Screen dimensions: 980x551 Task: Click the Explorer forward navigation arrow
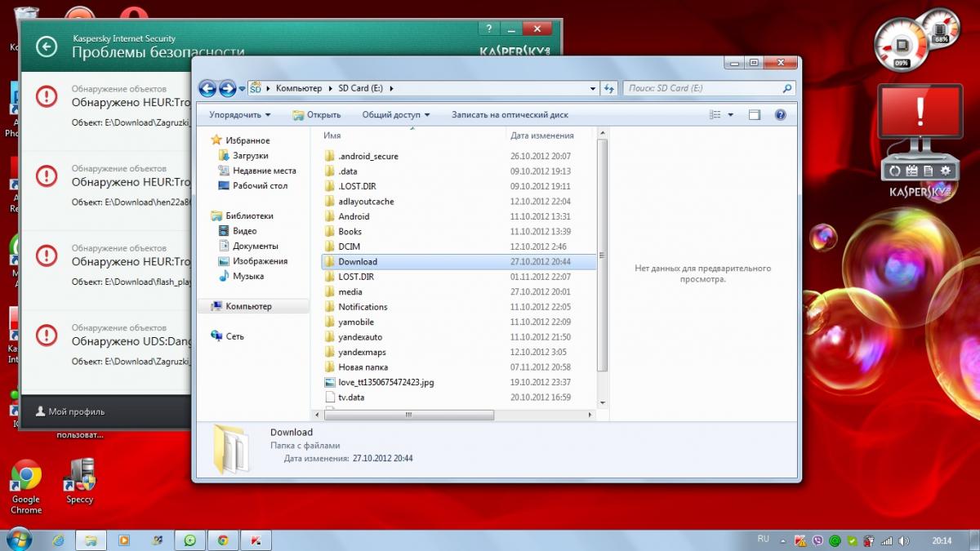coord(228,88)
